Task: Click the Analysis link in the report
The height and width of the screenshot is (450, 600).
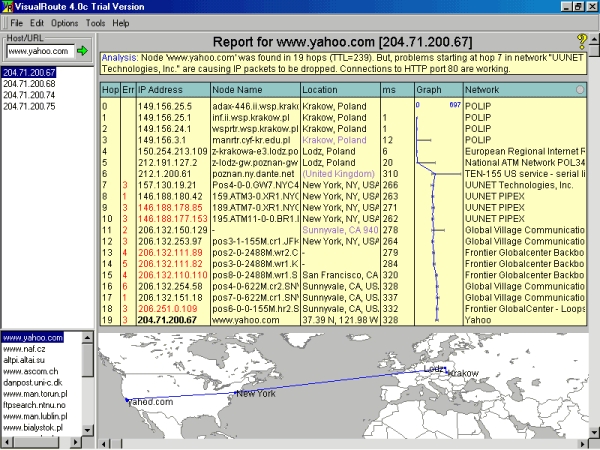Action: click(x=120, y=58)
